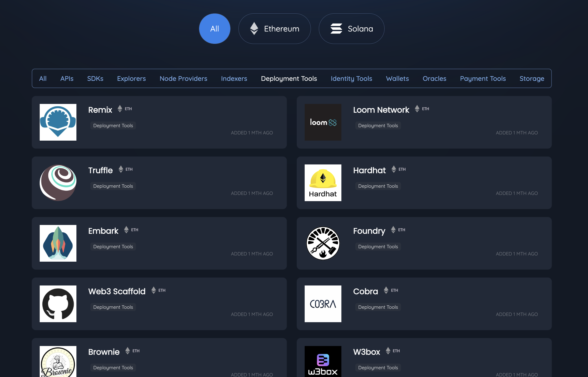Click the Web3 Scaffold GitHub logo
The image size is (588, 377).
click(x=58, y=304)
